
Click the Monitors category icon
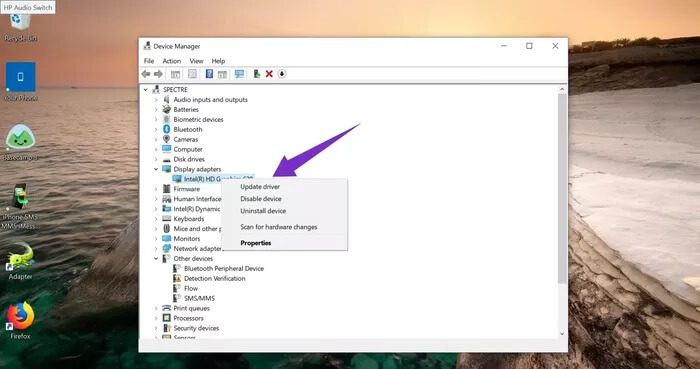point(167,239)
